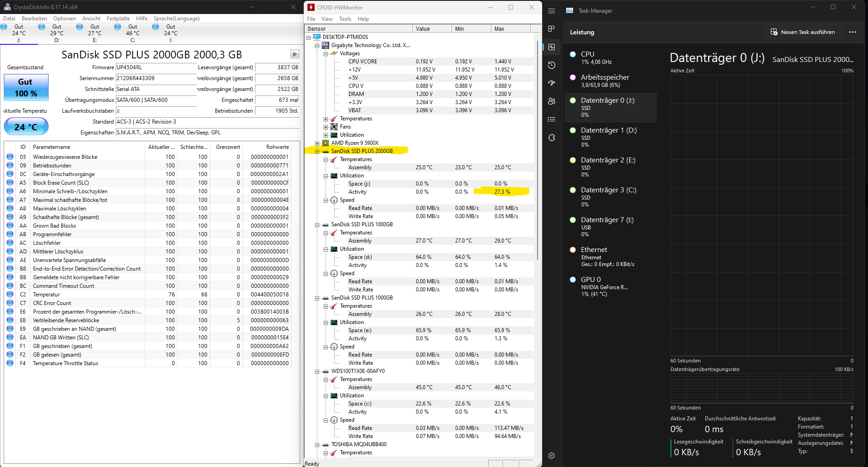868x467 pixels.
Task: Open Processes page icon in Task Manager sidebar
Action: (552, 29)
